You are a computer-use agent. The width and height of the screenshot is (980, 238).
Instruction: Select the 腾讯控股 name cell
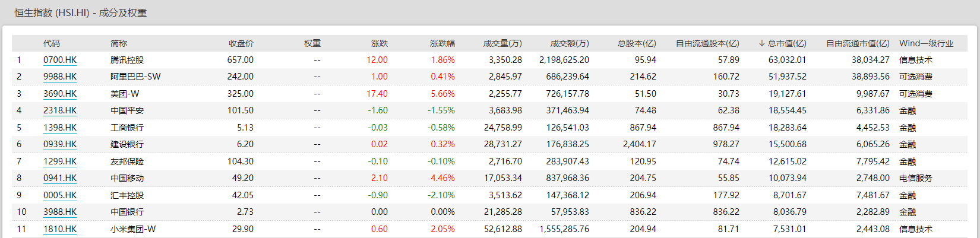[127, 60]
